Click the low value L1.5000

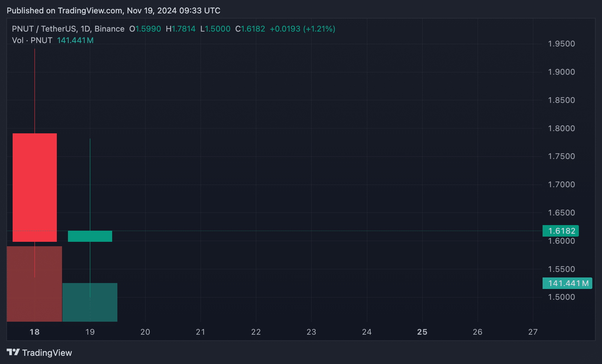pyautogui.click(x=215, y=29)
